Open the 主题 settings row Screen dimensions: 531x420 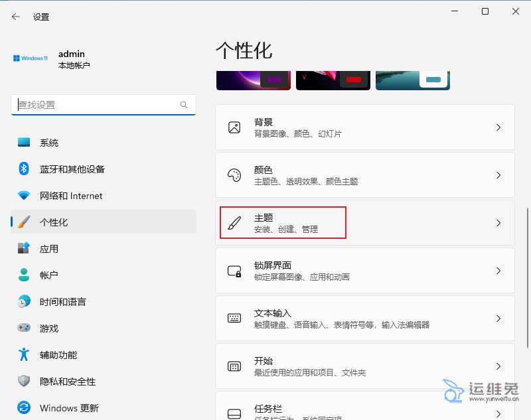[364, 223]
